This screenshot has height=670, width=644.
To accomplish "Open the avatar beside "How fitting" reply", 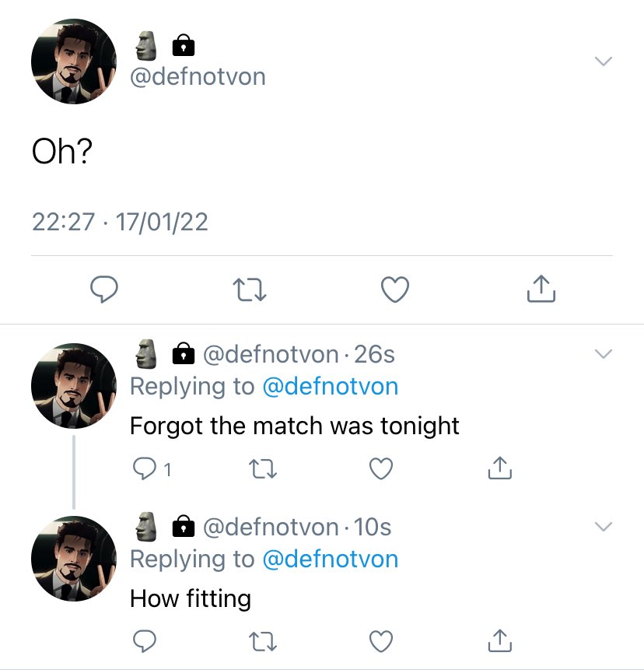I will coord(74,559).
